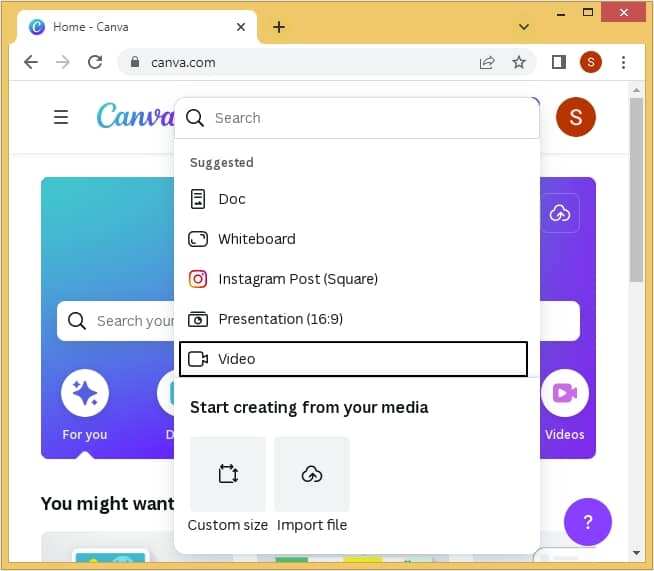This screenshot has width=654, height=571.
Task: Focus the Search field in the popup
Action: pos(357,118)
